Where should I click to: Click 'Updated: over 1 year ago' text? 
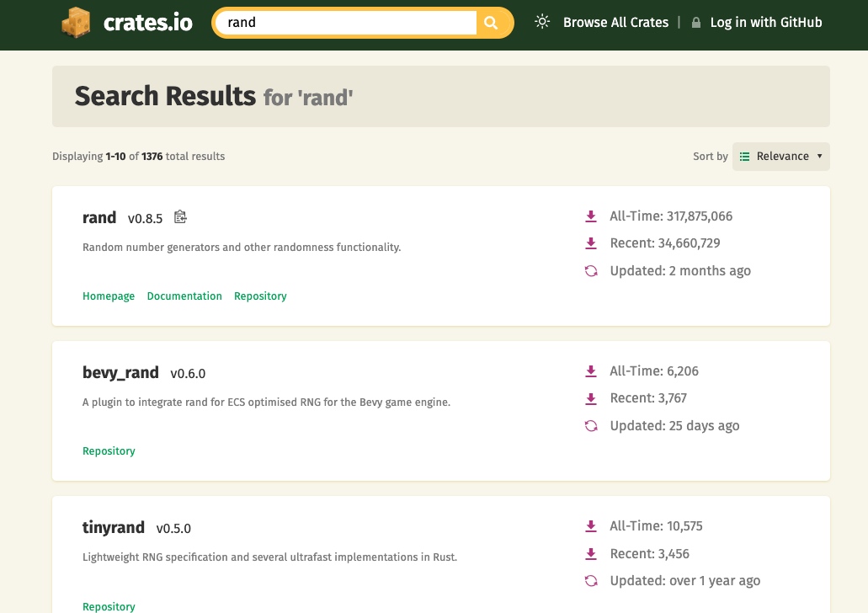coord(684,581)
